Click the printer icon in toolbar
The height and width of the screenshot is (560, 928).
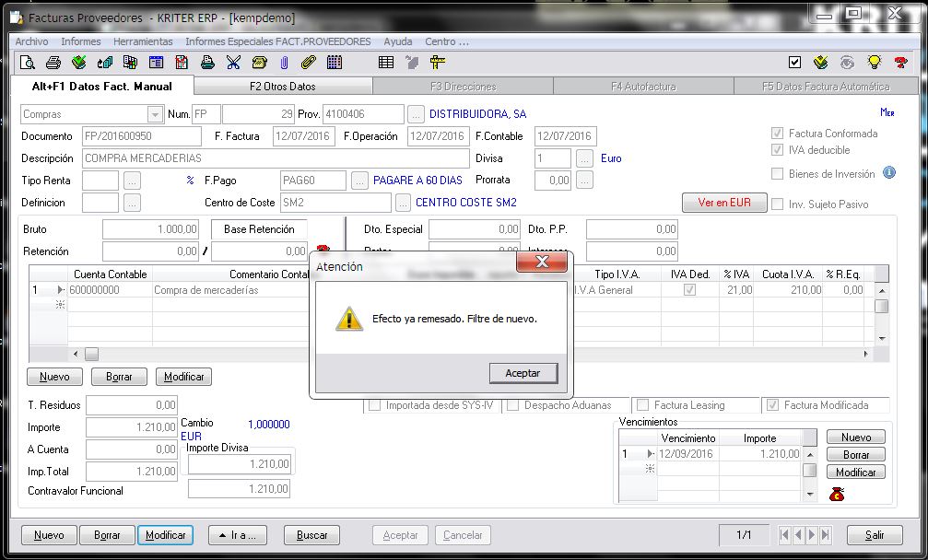click(53, 62)
